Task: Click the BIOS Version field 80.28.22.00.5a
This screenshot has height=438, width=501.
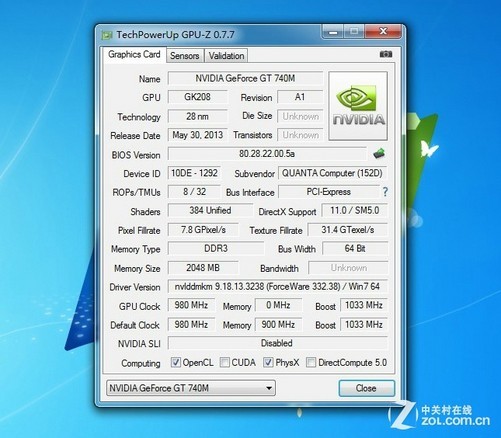Action: click(x=267, y=154)
